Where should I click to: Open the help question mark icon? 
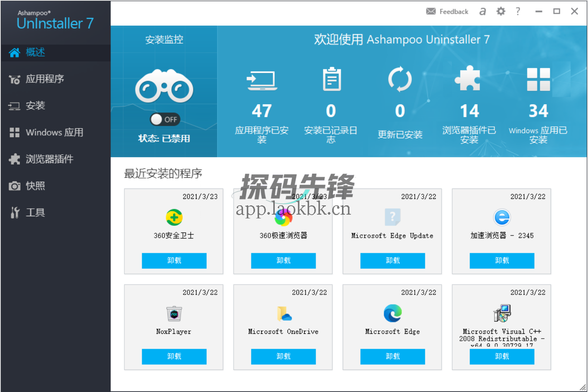[518, 12]
